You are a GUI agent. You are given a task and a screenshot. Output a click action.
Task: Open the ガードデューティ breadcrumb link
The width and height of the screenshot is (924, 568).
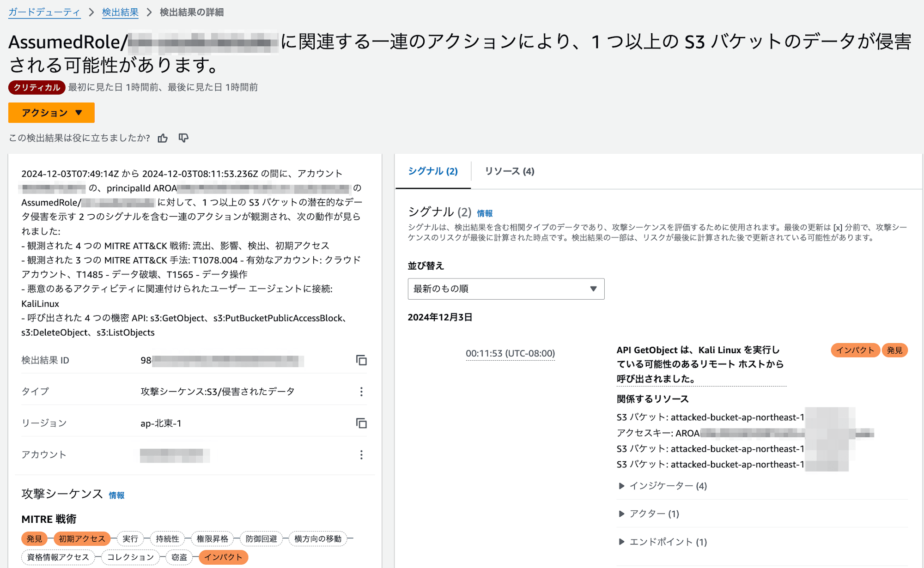44,12
